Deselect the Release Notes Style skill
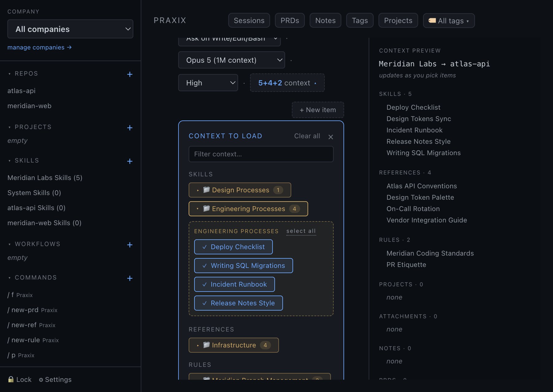 click(238, 303)
